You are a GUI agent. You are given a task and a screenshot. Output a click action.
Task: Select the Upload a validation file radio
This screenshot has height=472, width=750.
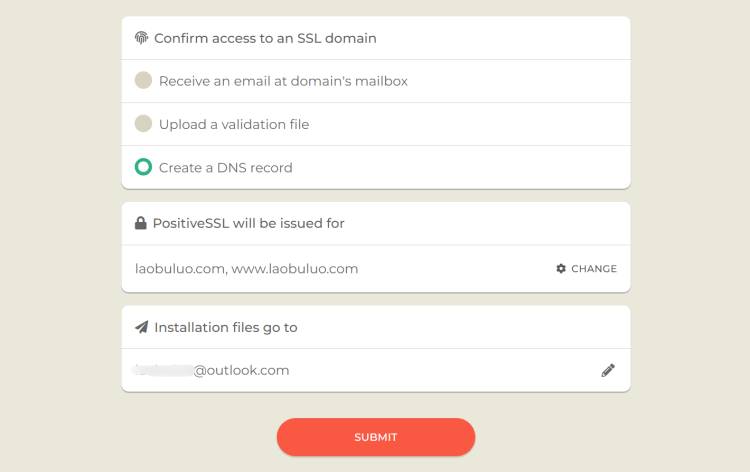tap(143, 123)
